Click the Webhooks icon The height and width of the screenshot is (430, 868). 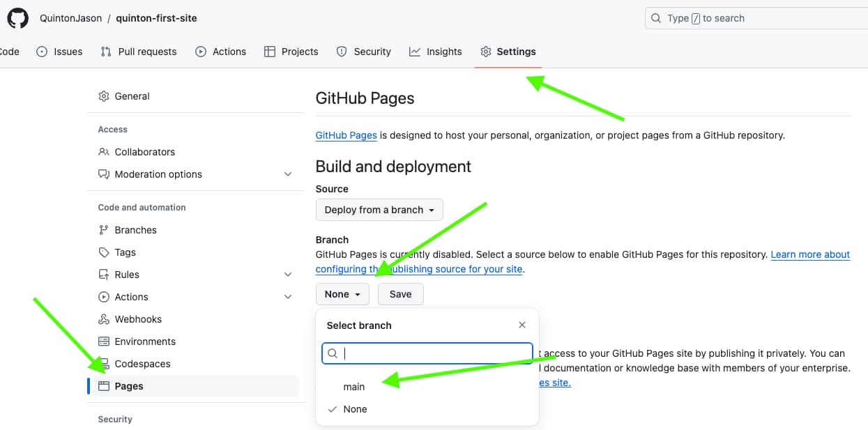104,319
